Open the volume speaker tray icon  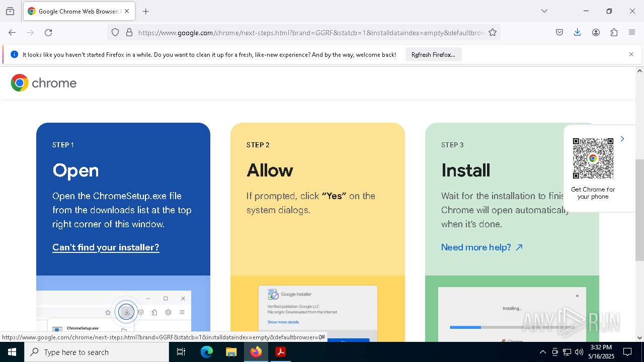(579, 352)
